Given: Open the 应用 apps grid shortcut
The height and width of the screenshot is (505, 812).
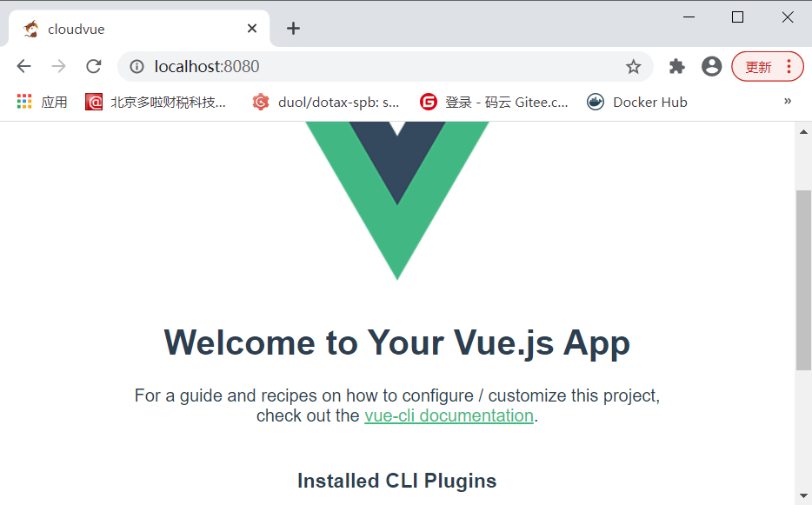Looking at the screenshot, I should coord(43,102).
